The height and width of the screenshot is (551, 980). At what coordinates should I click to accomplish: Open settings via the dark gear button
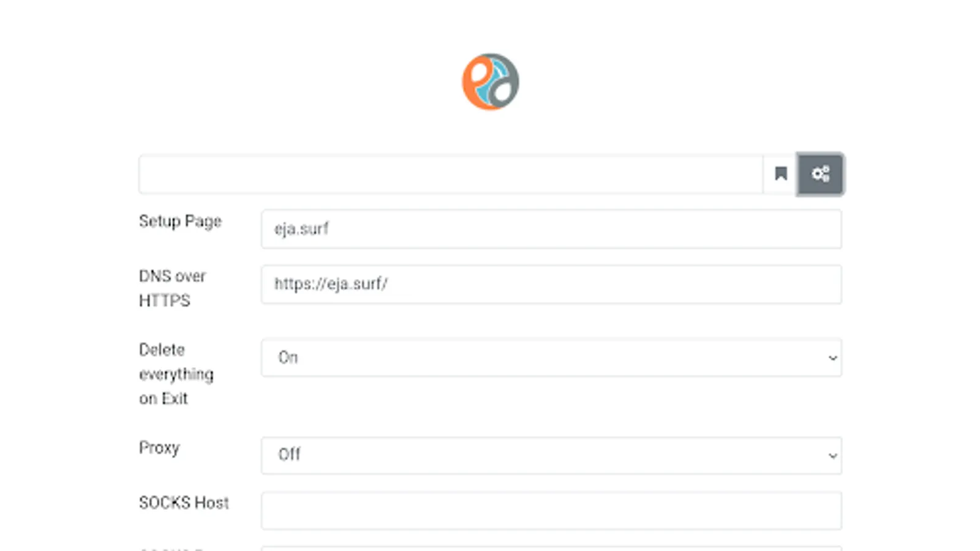click(821, 174)
